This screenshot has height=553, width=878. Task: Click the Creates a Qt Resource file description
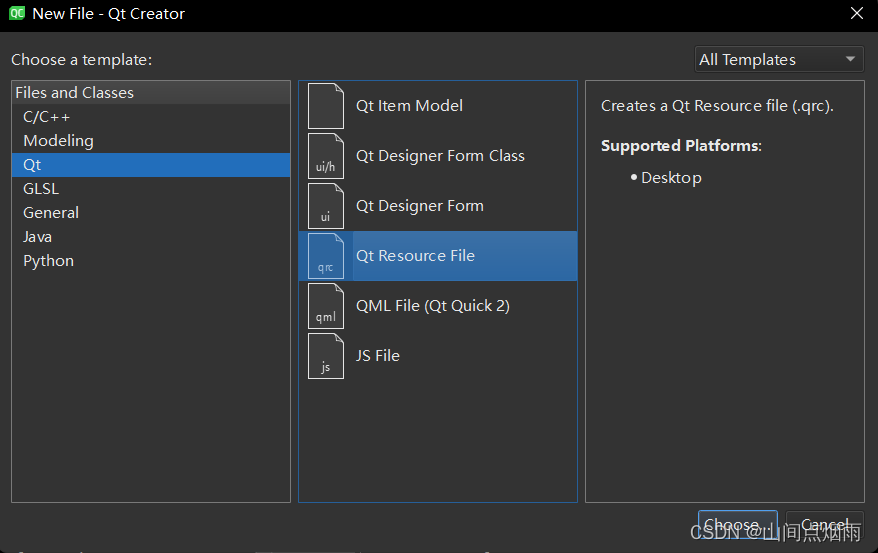point(717,106)
